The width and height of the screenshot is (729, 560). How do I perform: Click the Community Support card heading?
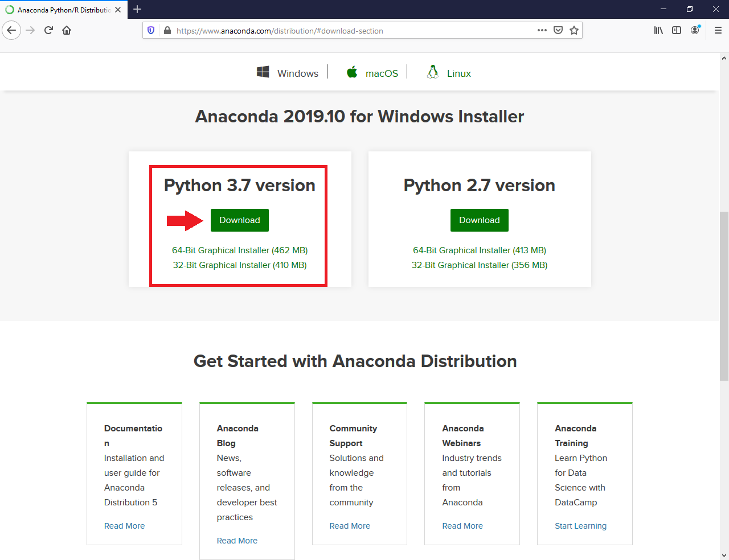(x=353, y=436)
